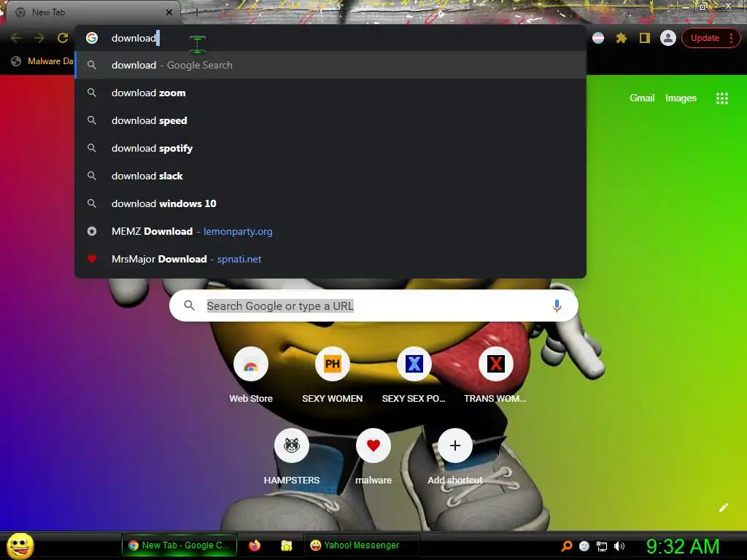Open the Google apps grid
Image resolution: width=747 pixels, height=560 pixels.
coord(721,98)
